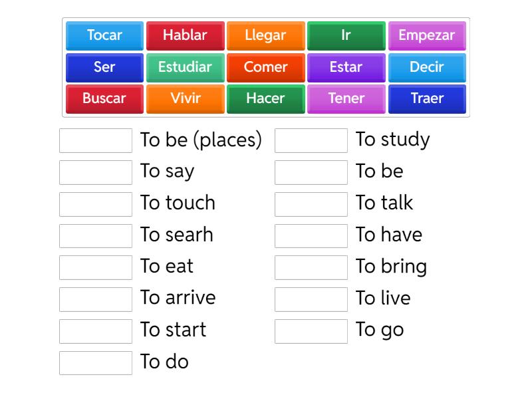Pick the dark blue Traer tile
This screenshot has height=399, width=532.
tap(427, 98)
